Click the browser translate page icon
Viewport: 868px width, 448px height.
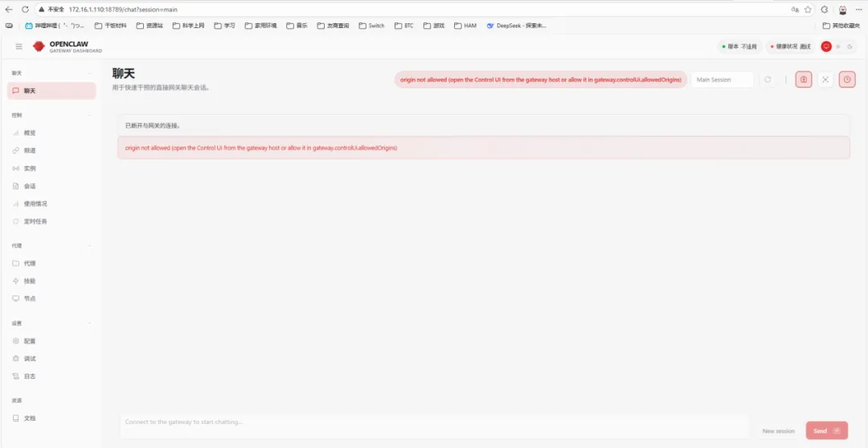coord(796,10)
